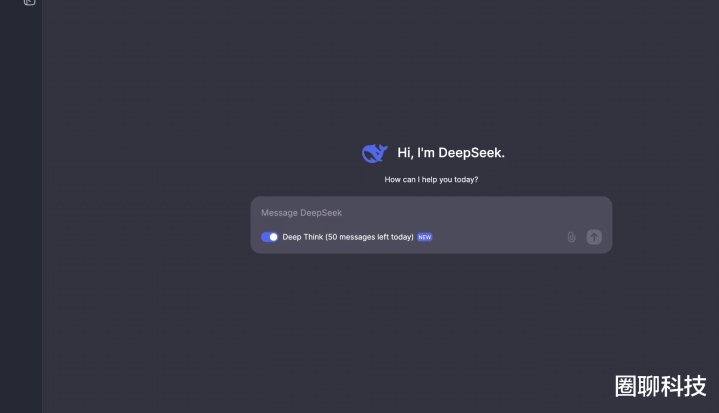The width and height of the screenshot is (719, 413).
Task: Attach a file using the paperclip icon
Action: (x=571, y=237)
